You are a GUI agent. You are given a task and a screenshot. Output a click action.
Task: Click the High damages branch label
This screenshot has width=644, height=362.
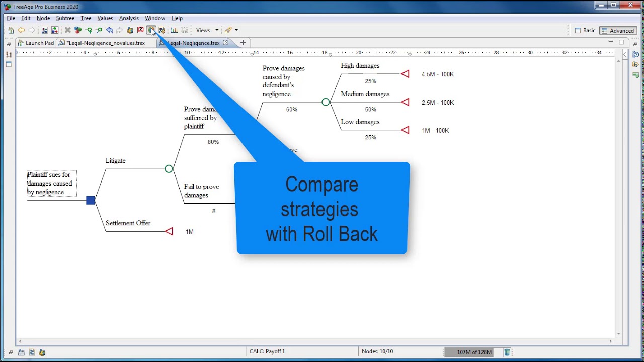pos(360,66)
